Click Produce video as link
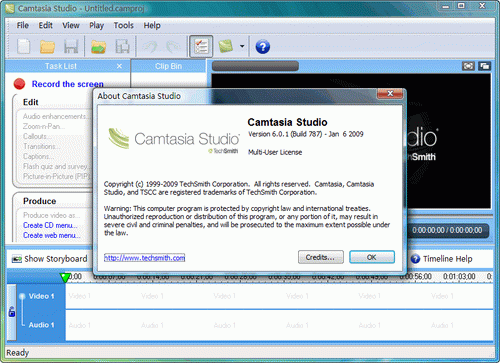 [51, 215]
